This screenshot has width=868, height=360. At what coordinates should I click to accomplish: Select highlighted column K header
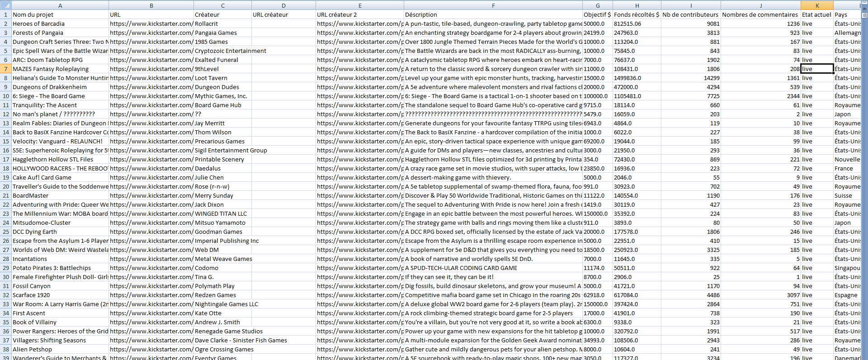point(817,5)
